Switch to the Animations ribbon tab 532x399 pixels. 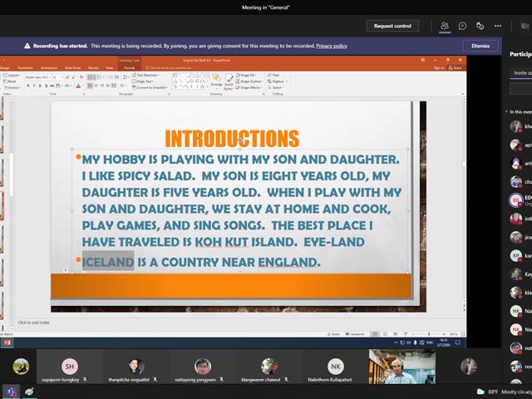pos(49,68)
